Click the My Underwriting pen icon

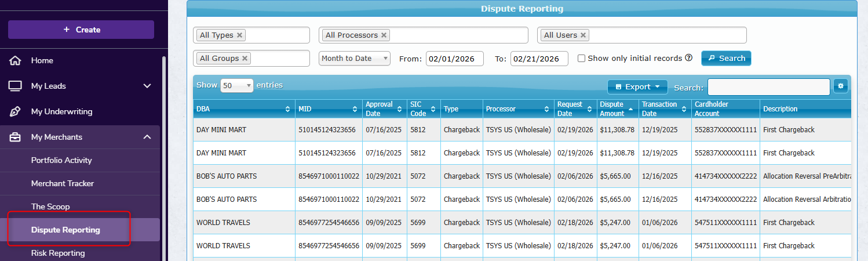click(16, 111)
